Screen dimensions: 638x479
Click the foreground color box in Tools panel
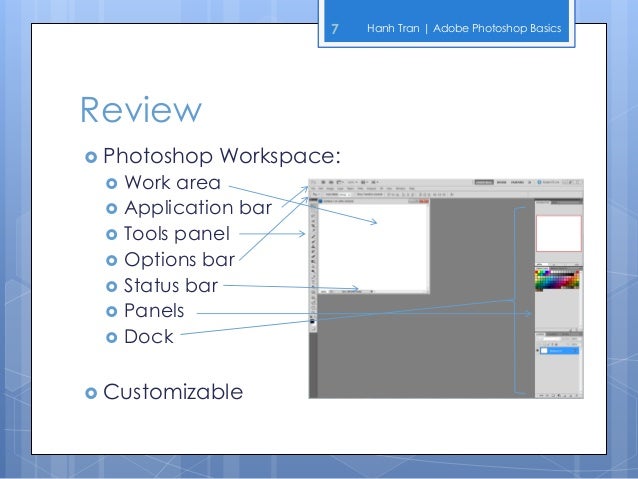[x=312, y=321]
